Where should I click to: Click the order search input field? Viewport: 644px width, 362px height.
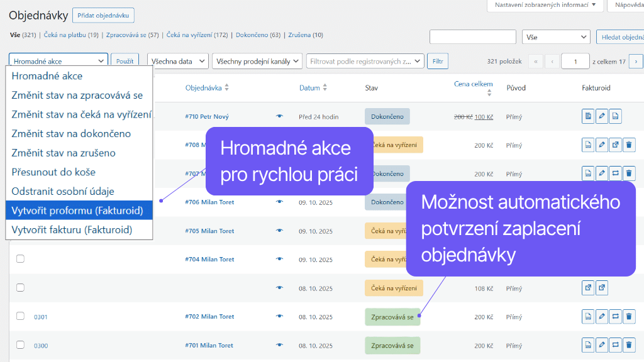473,37
